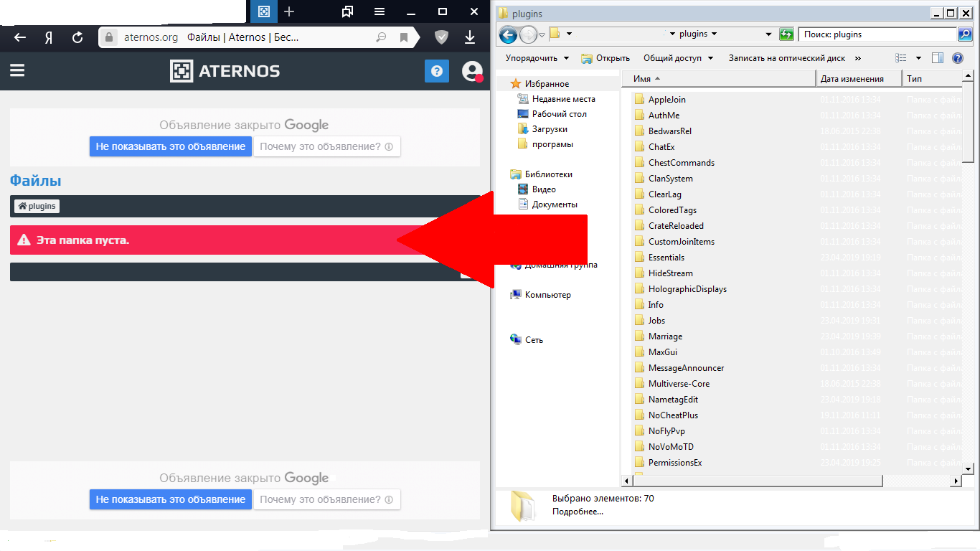
Task: Select the Aternos browser tab
Action: (x=264, y=11)
